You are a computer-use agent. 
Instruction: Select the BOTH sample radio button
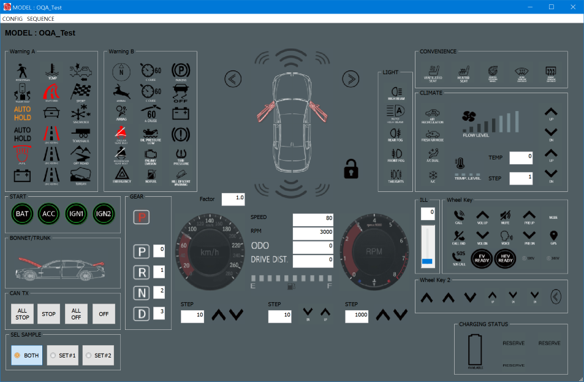pyautogui.click(x=27, y=355)
